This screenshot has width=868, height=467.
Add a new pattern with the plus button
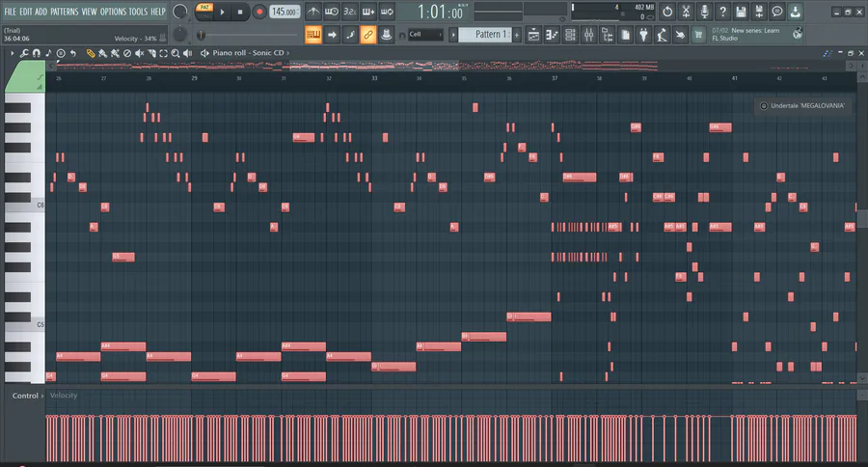coord(517,35)
